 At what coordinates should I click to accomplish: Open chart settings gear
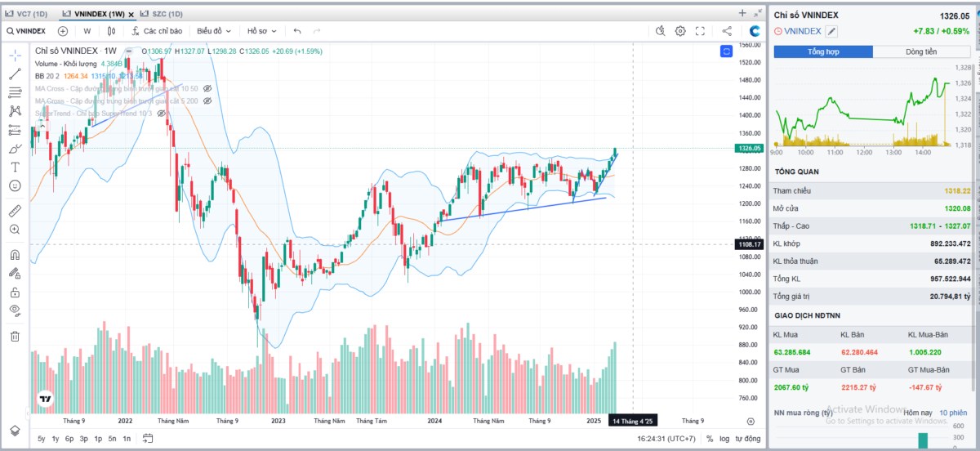tap(680, 31)
